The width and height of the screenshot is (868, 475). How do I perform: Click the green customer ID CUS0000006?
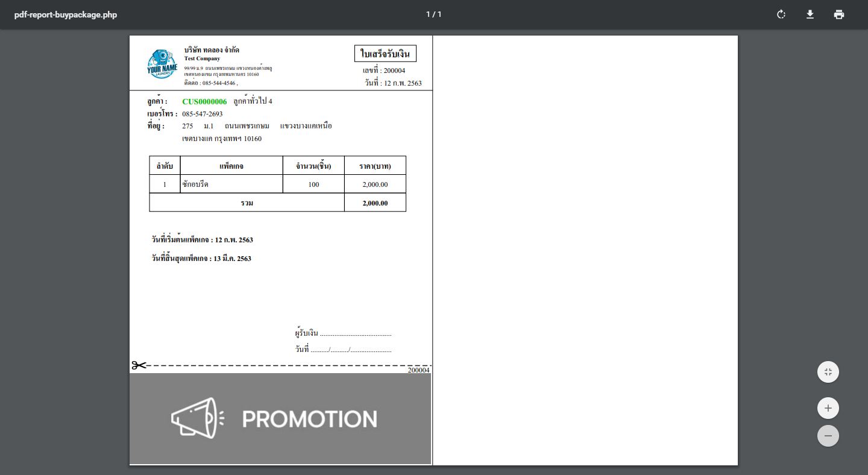click(x=204, y=101)
